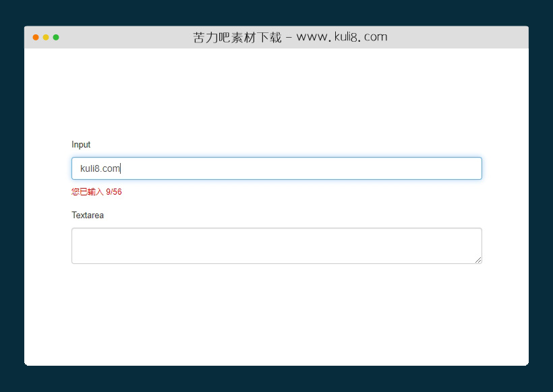Click the red close dot button
This screenshot has height=392, width=553.
[35, 37]
